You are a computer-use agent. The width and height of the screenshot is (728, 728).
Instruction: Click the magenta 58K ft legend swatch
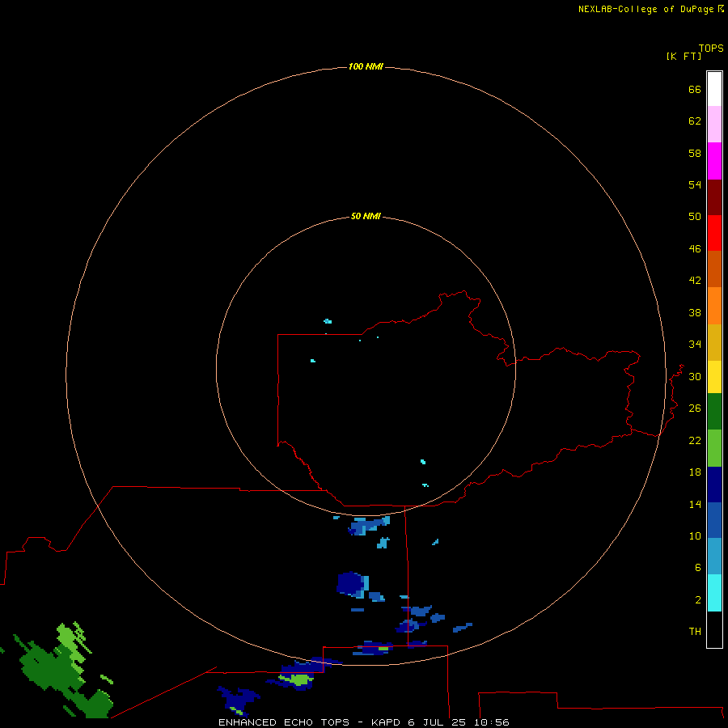714,161
